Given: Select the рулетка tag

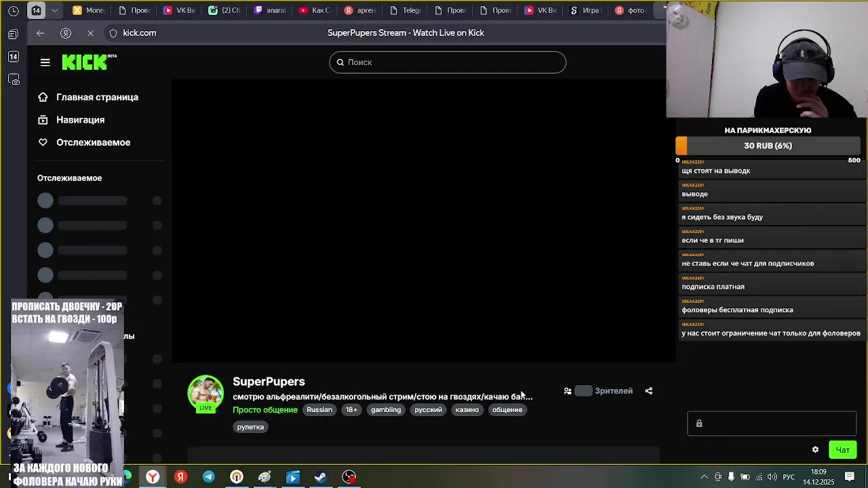Looking at the screenshot, I should pyautogui.click(x=250, y=427).
